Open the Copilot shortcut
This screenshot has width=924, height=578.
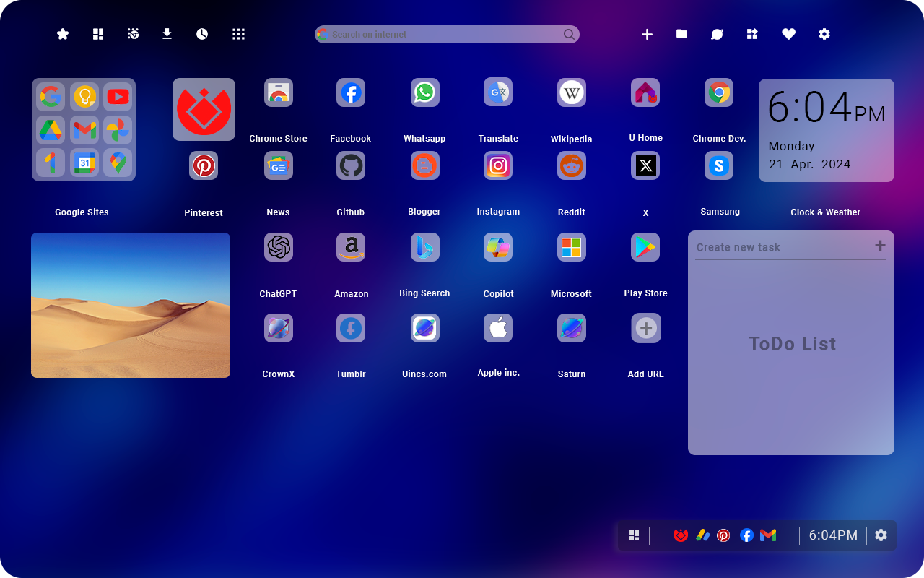click(x=498, y=247)
